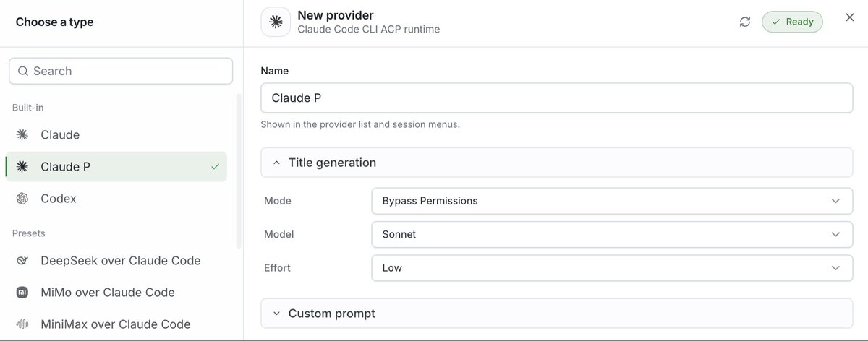Open the Model dropdown showing Sonnet

[x=612, y=234]
